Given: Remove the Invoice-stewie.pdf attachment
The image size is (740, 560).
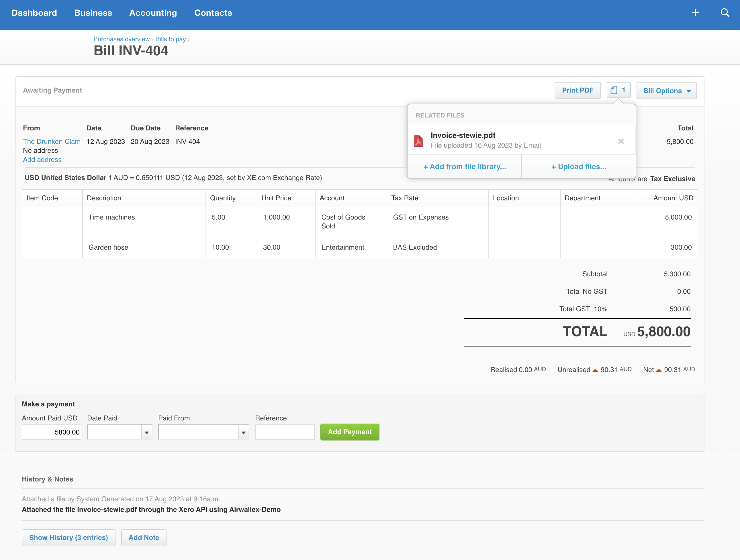Looking at the screenshot, I should click(x=621, y=141).
